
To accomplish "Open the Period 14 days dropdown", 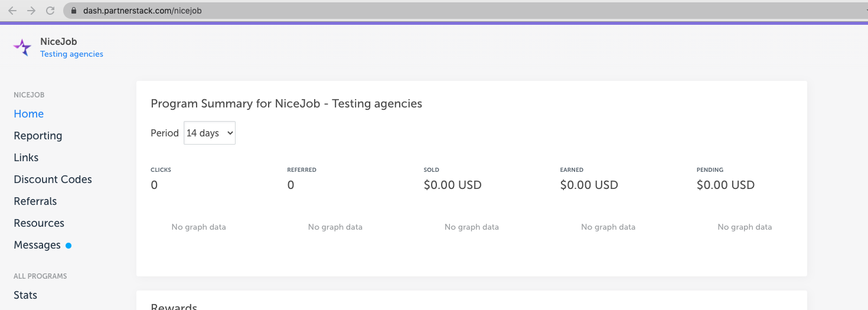I will (210, 133).
